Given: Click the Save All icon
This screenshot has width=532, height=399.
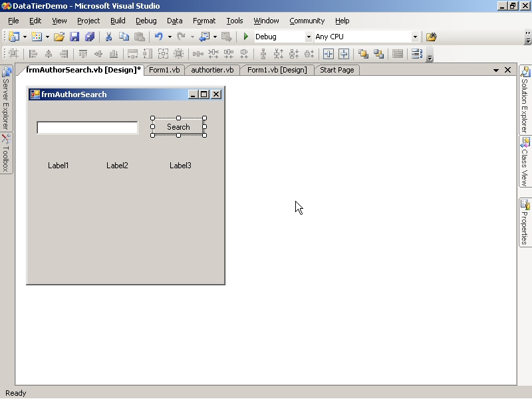Looking at the screenshot, I should coord(90,37).
